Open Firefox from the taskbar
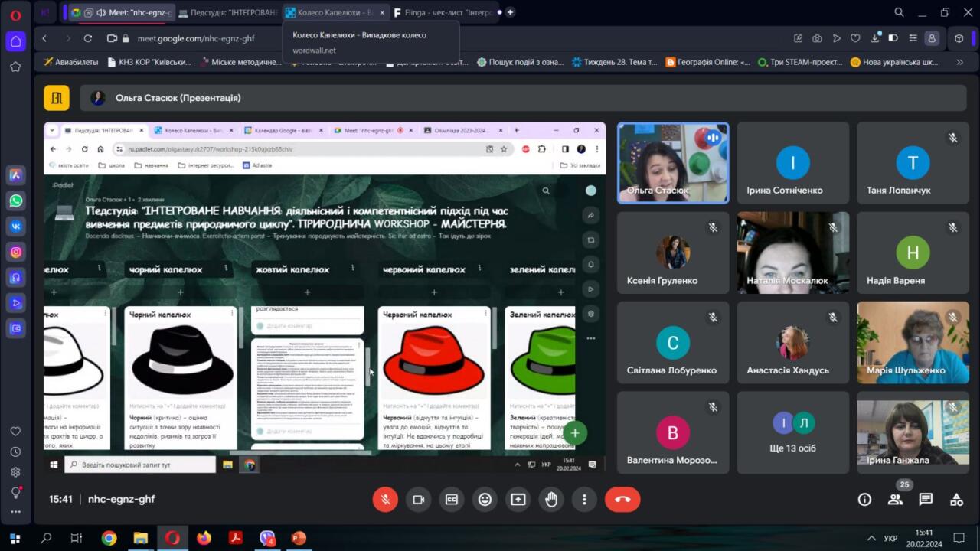Viewport: 980px width, 551px height. click(204, 538)
